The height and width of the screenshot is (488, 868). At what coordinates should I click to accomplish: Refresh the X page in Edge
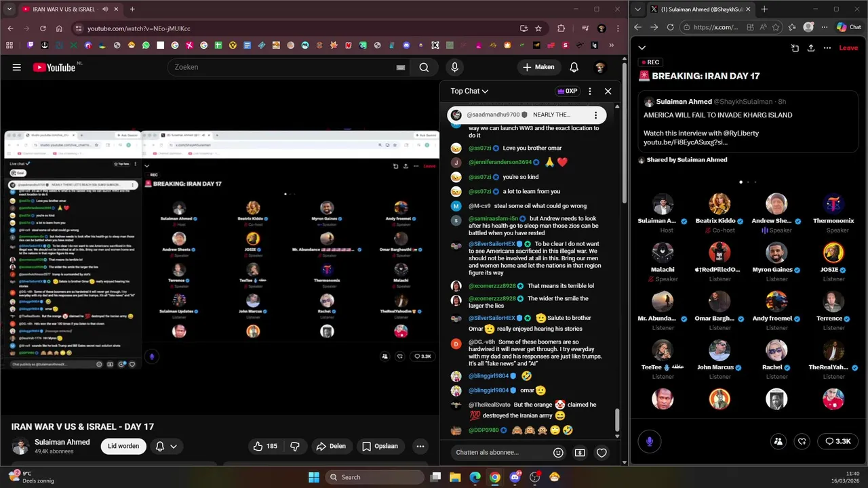[670, 27]
